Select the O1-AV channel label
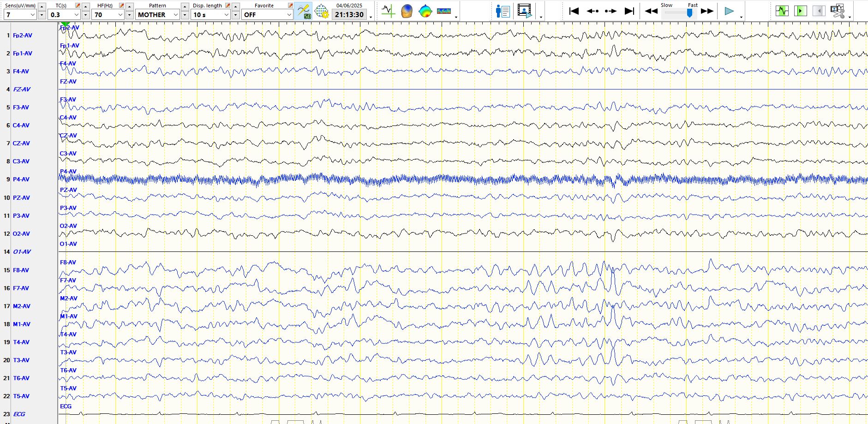This screenshot has height=424, width=868. (22, 252)
